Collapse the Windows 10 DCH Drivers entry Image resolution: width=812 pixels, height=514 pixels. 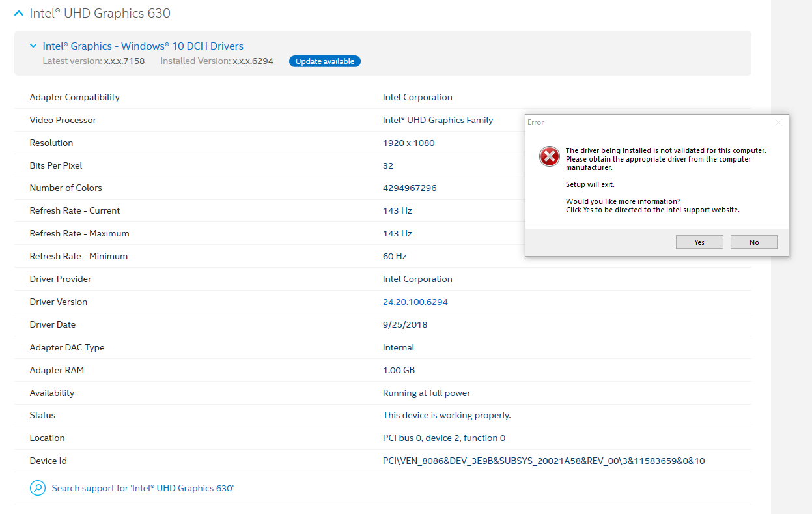pos(33,46)
